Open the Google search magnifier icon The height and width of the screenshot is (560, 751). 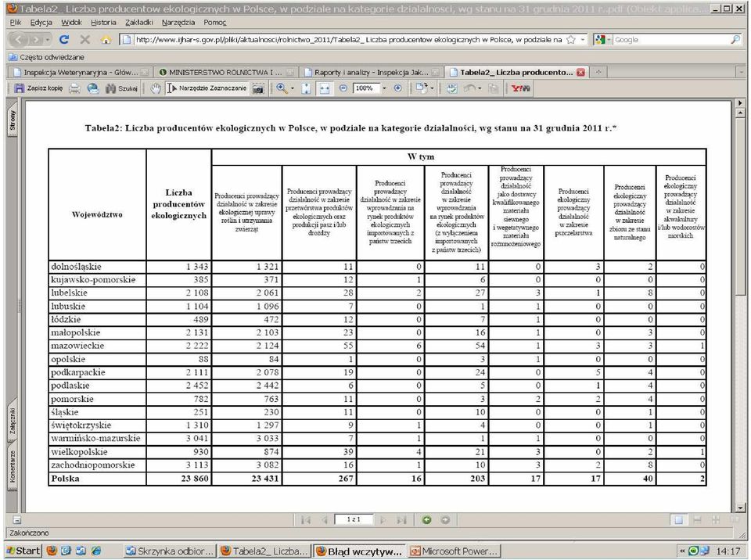click(x=735, y=40)
